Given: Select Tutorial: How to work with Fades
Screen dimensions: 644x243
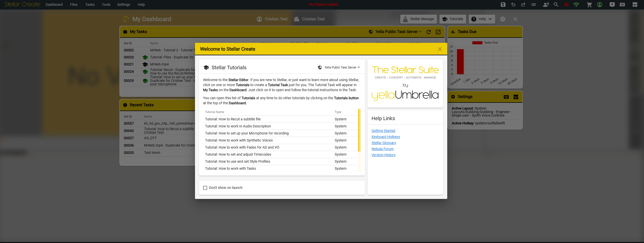Looking at the screenshot, I should click(x=281, y=147).
